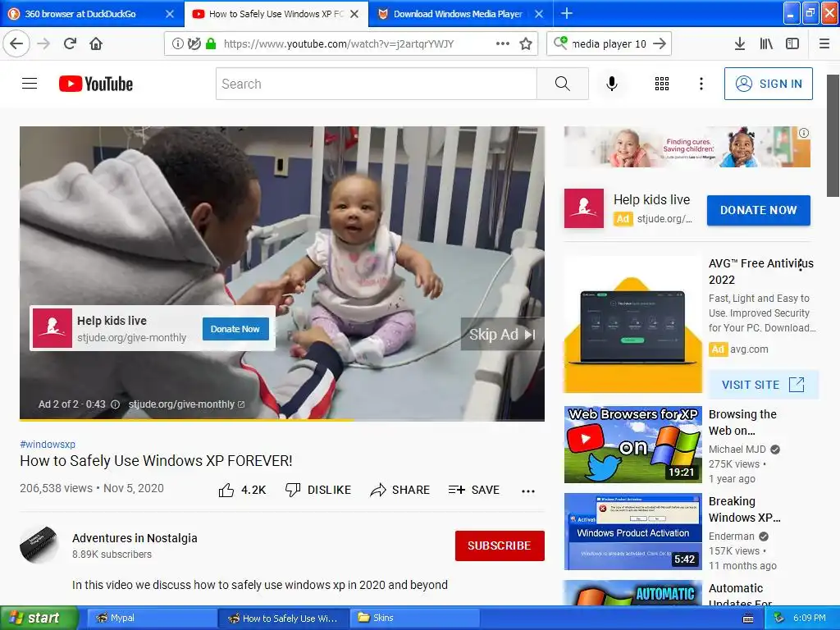The image size is (840, 630).
Task: Click the green secure connection padlock
Action: point(211,43)
